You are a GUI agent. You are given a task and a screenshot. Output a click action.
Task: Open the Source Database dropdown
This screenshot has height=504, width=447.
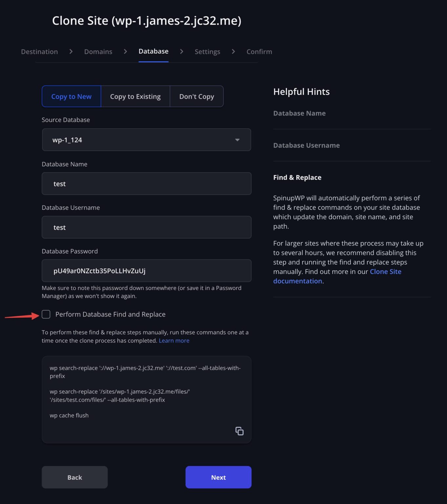click(146, 139)
